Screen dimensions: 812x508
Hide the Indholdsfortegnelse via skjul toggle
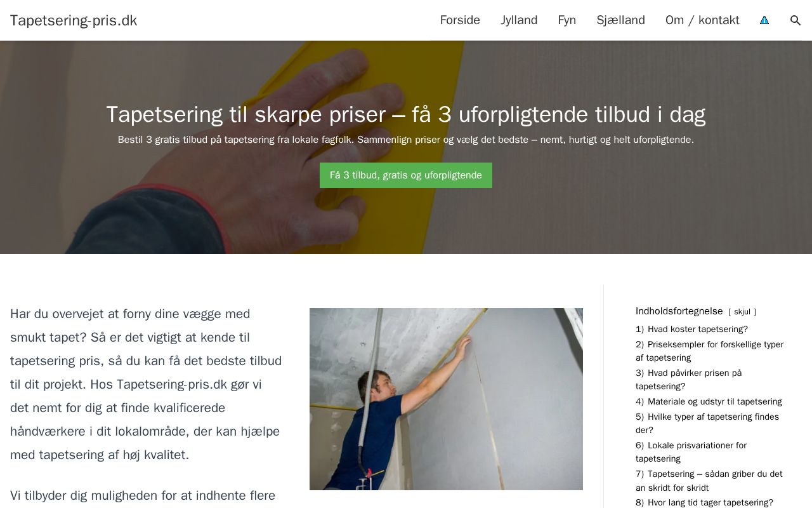(x=742, y=312)
